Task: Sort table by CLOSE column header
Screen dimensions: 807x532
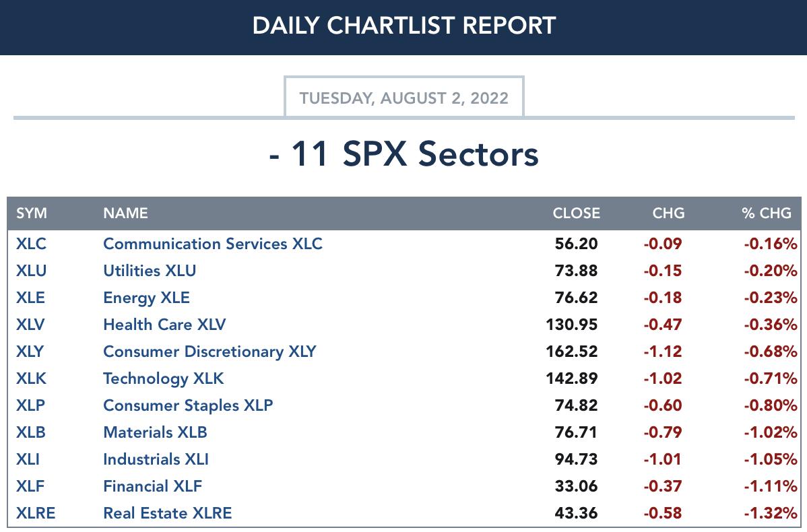Action: [x=576, y=213]
